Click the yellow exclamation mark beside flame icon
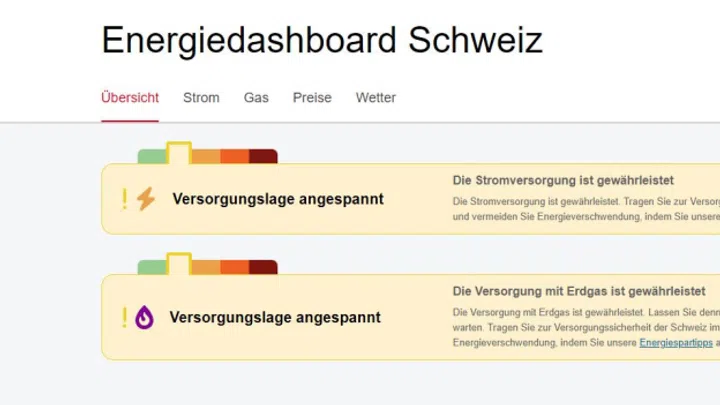 click(124, 317)
